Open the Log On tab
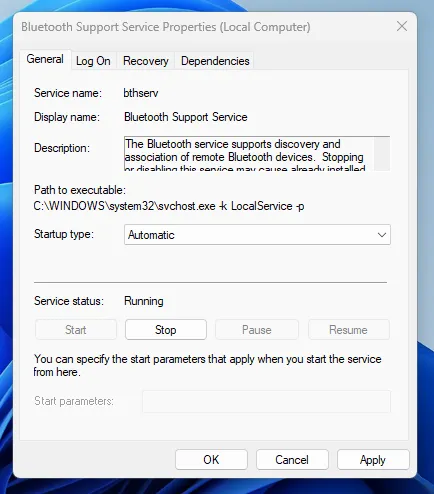Image resolution: width=434 pixels, height=494 pixels. [93, 61]
